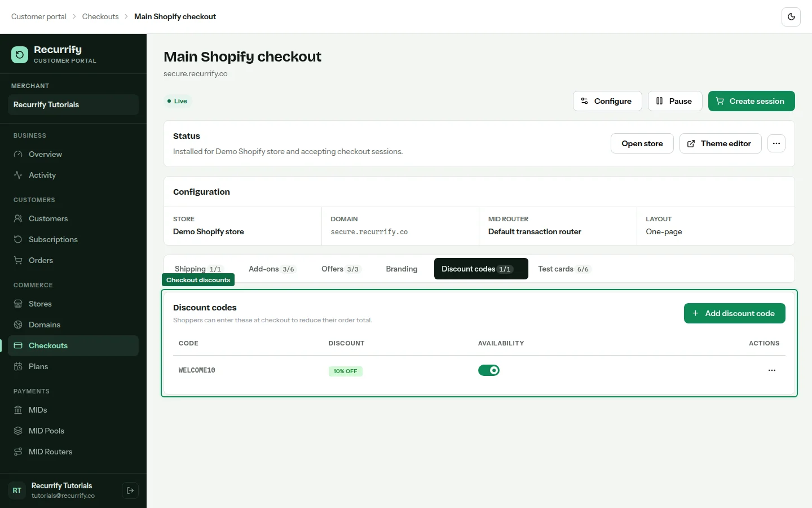
Task: Click the Recurrify logo icon
Action: point(20,55)
